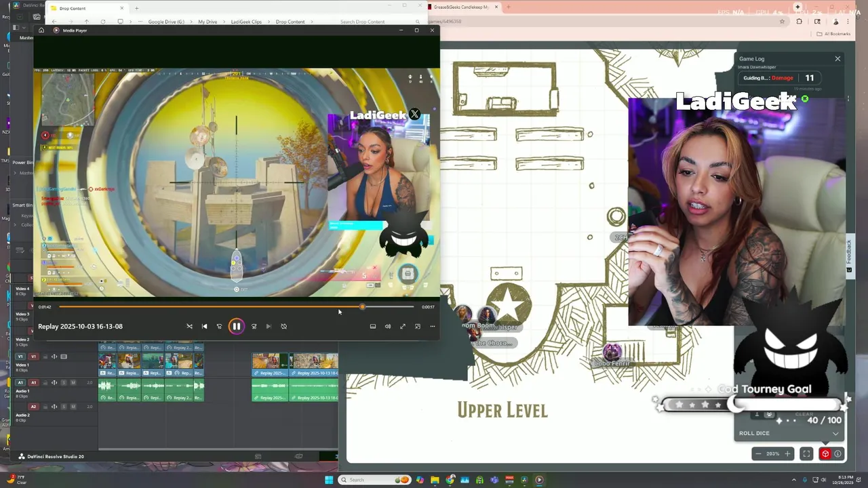Select first video clip on Video 1
The image size is (868, 488).
pyautogui.click(x=107, y=364)
